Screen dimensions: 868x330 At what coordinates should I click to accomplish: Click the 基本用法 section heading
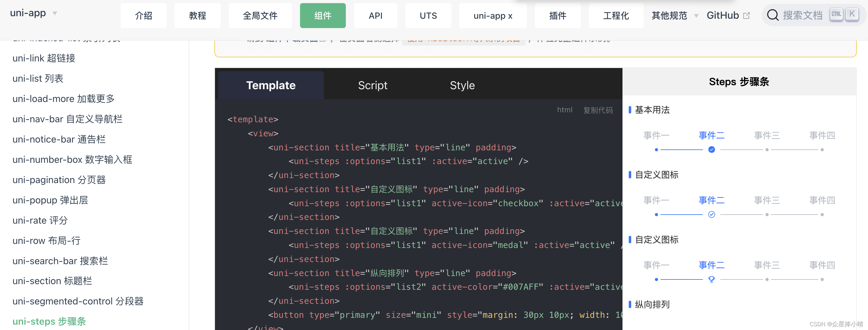coord(652,110)
